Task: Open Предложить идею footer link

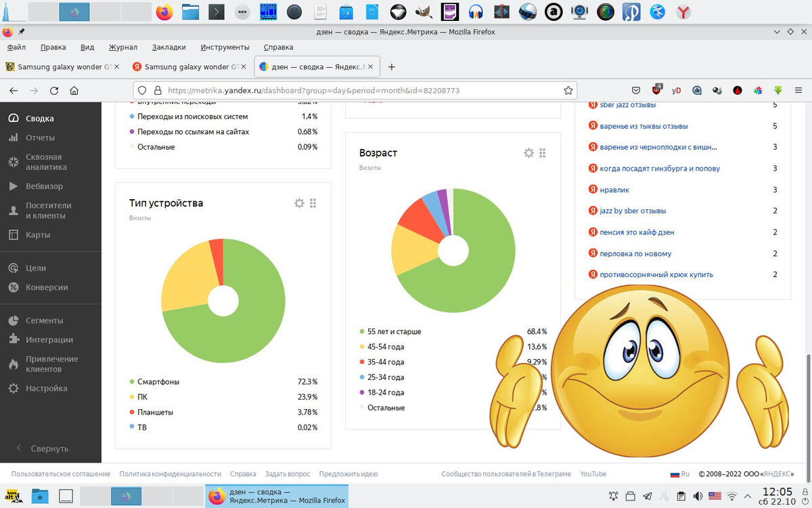Action: point(348,474)
